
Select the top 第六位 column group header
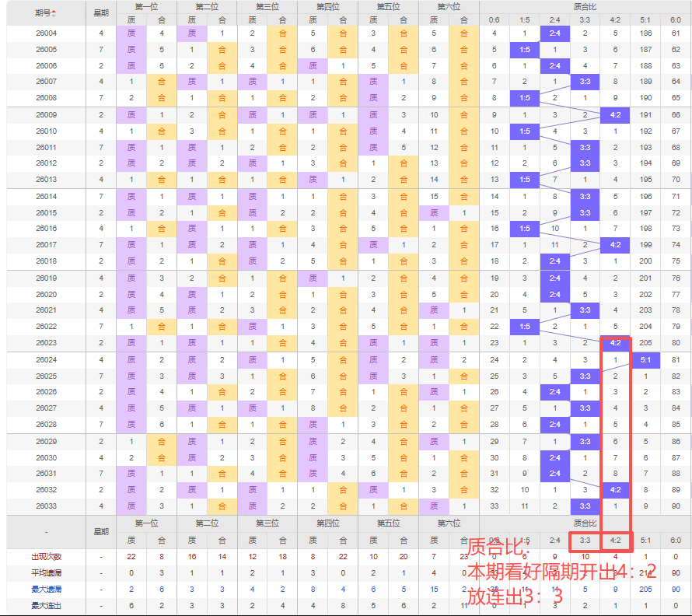coord(449,7)
